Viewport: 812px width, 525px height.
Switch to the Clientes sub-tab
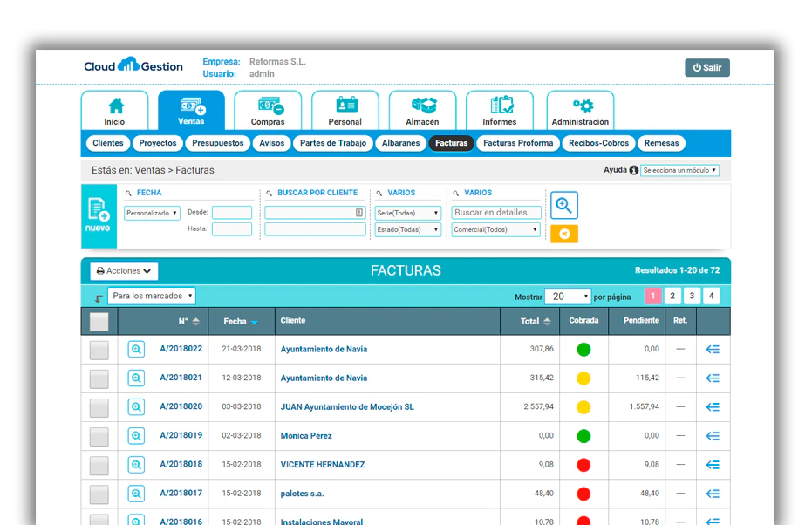pos(108,143)
